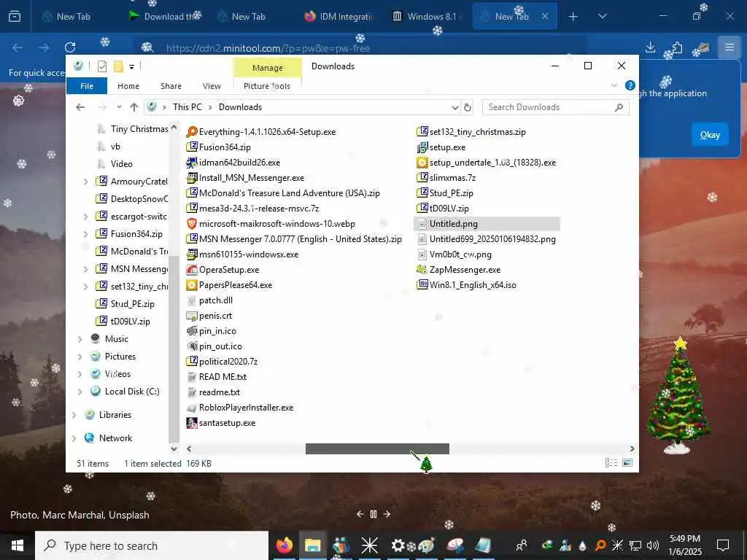Image resolution: width=747 pixels, height=560 pixels.
Task: Expand the address bar history dropdown
Action: click(x=455, y=108)
